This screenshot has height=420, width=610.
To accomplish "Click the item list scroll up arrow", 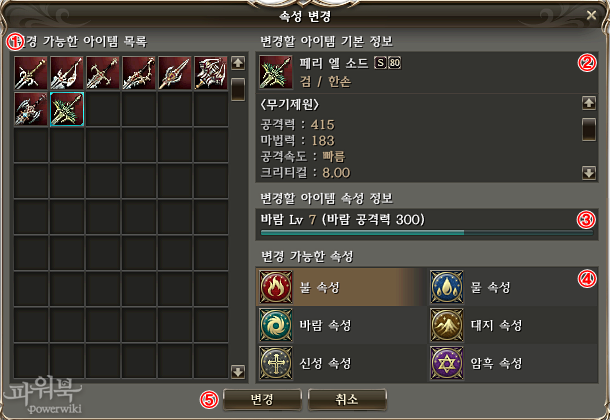I will (x=238, y=63).
